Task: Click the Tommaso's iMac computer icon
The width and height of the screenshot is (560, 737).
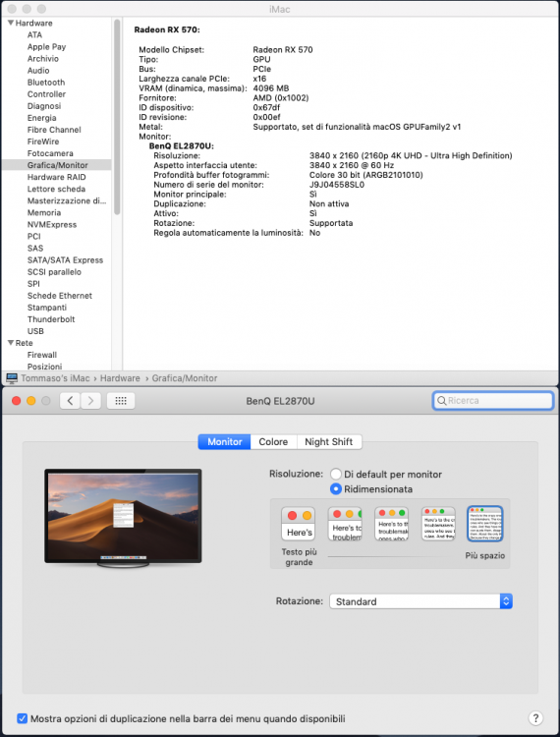Action: 12,378
